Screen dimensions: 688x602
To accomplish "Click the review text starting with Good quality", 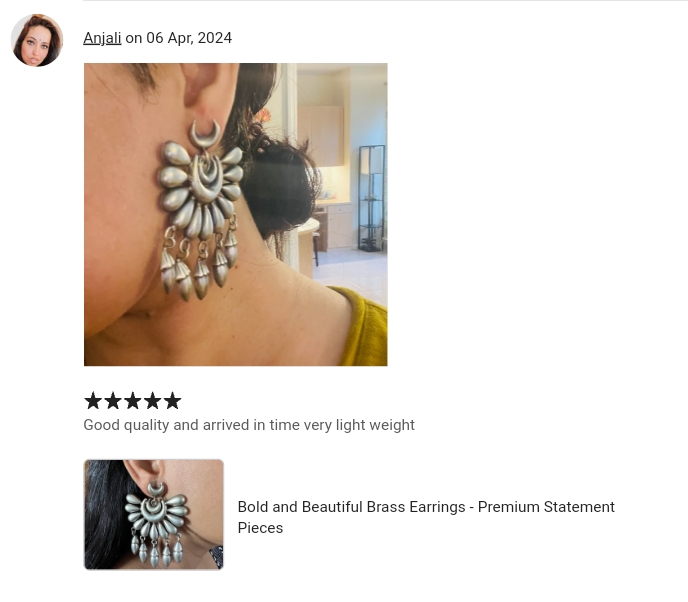I will (249, 425).
